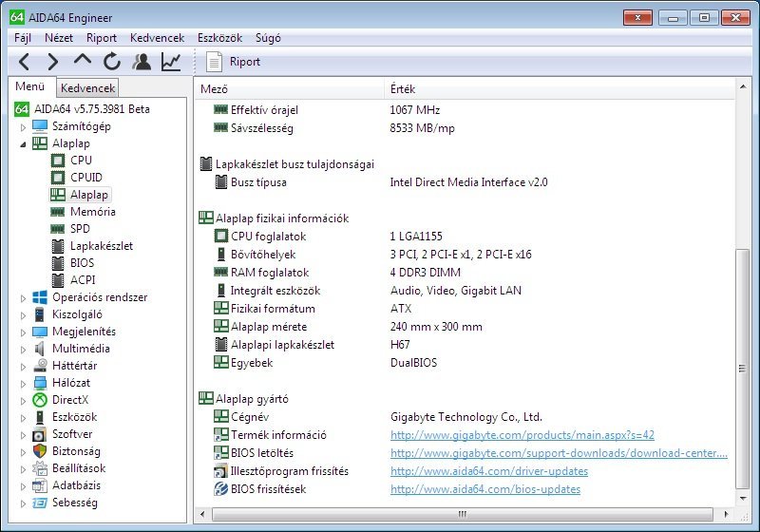
Task: Open the Súgó menu
Action: click(x=268, y=38)
